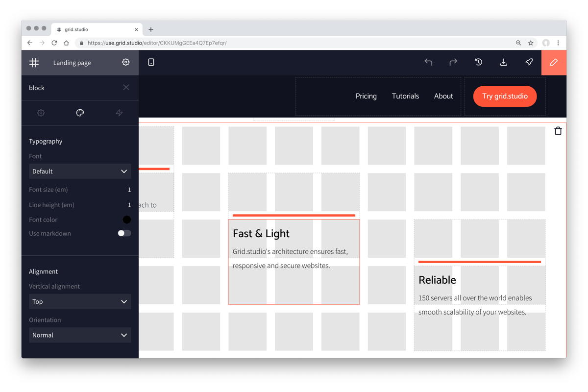The width and height of the screenshot is (588, 392).
Task: Click the Try grid.studio button
Action: tap(505, 96)
